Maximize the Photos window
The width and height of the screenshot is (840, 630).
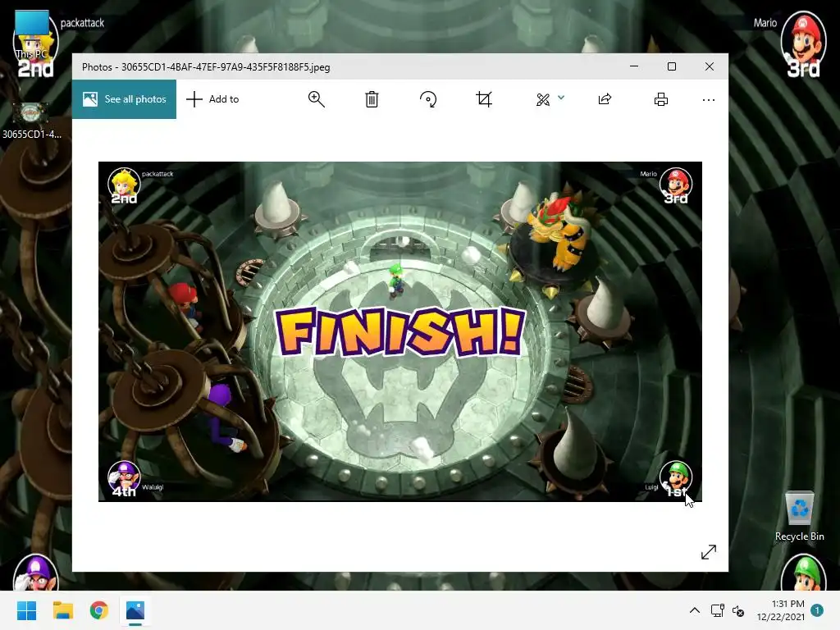point(672,66)
